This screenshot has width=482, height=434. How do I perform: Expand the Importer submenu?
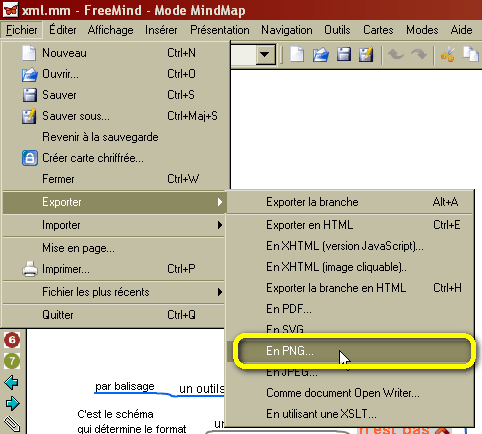pos(113,225)
